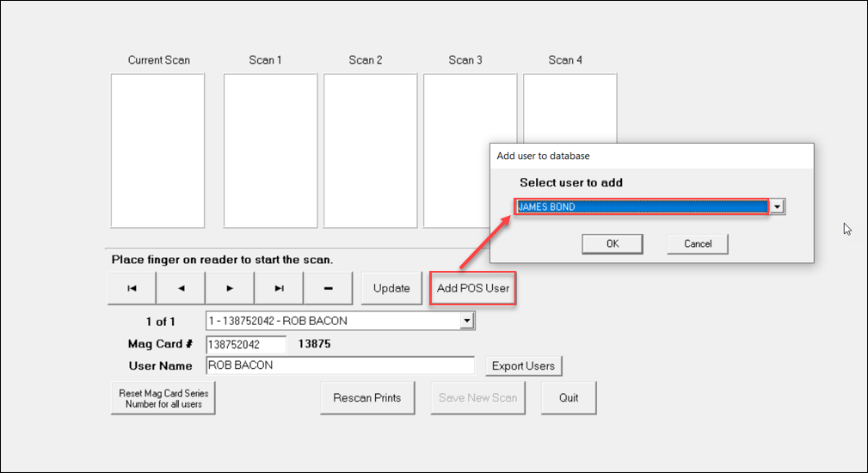Click the Export Users button

[524, 366]
